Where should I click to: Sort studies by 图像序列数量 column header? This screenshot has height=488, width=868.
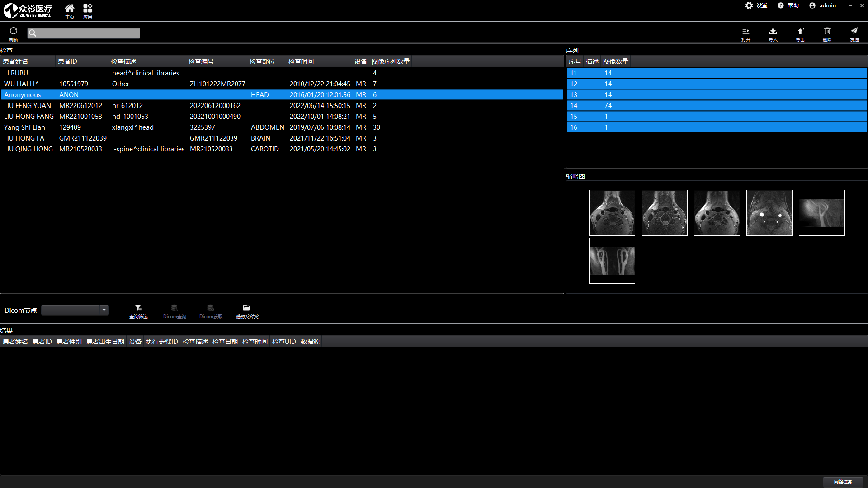pyautogui.click(x=391, y=61)
